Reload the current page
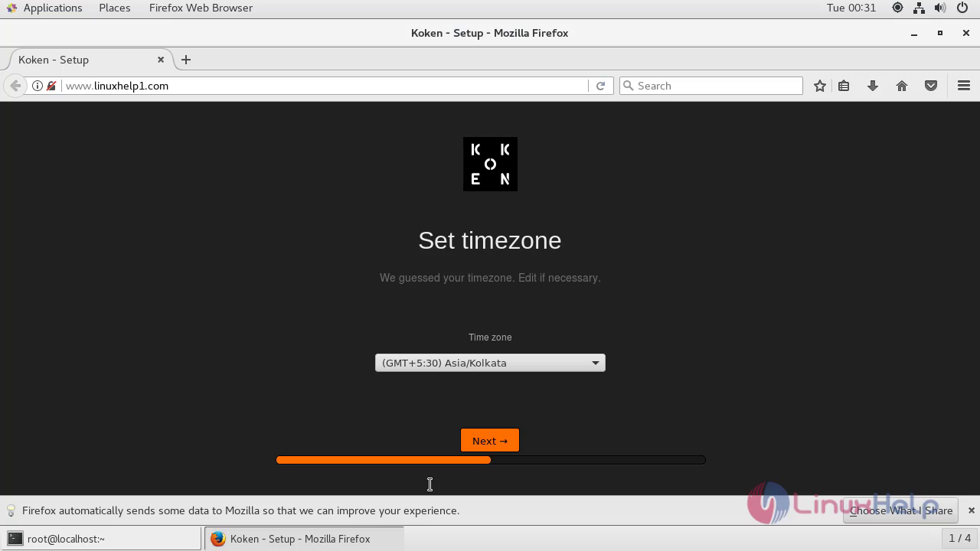This screenshot has width=980, height=551. (600, 86)
